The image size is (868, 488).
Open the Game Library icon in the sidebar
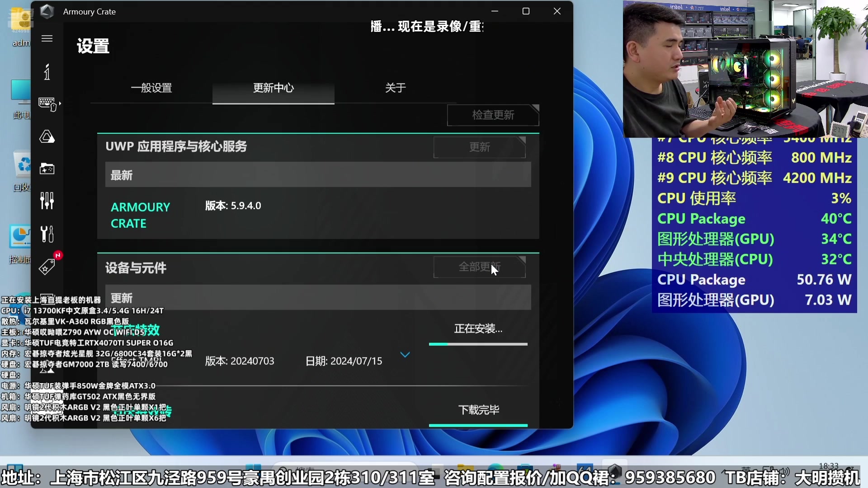click(47, 169)
